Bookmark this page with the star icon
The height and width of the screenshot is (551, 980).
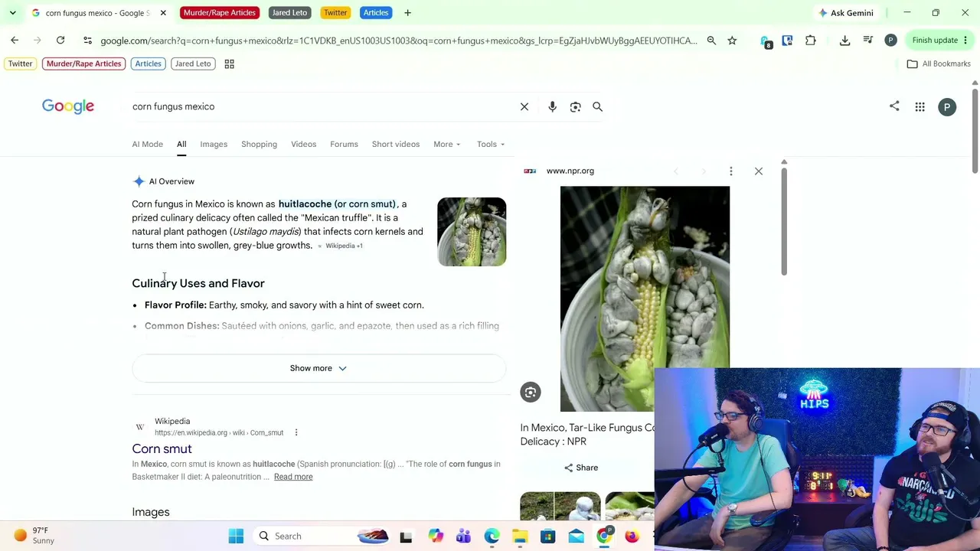pyautogui.click(x=732, y=40)
